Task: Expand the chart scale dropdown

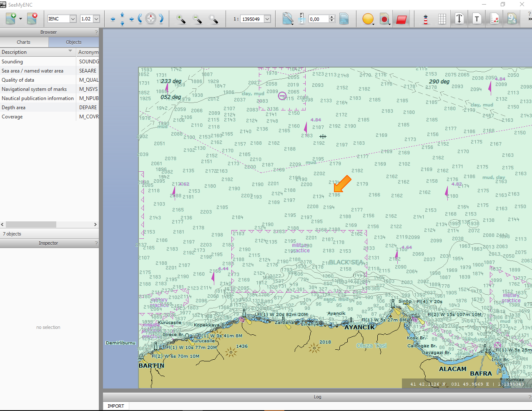Action: click(x=267, y=19)
